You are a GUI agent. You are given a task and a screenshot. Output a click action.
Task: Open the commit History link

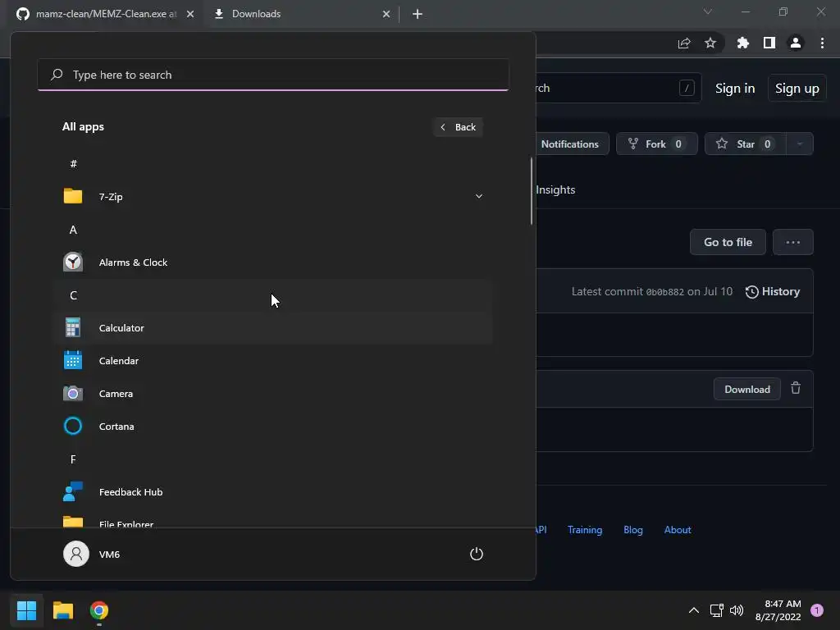[x=773, y=291]
